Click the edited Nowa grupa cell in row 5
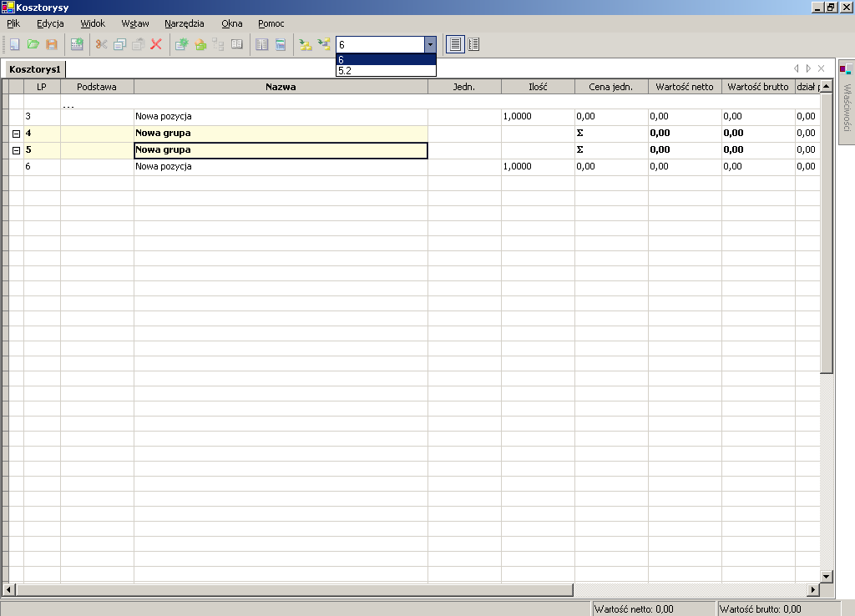The width and height of the screenshot is (855, 616). pyautogui.click(x=281, y=150)
